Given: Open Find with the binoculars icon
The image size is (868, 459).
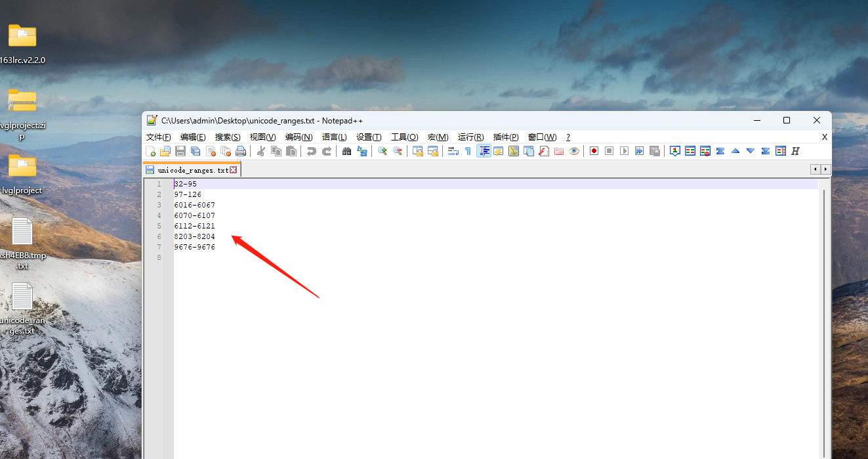Looking at the screenshot, I should (347, 151).
